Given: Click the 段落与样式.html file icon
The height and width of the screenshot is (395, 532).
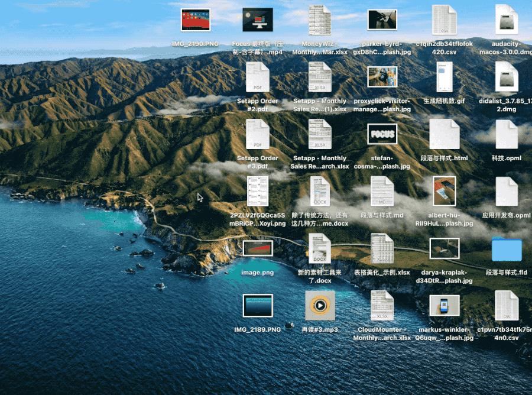Looking at the screenshot, I should pyautogui.click(x=444, y=135).
